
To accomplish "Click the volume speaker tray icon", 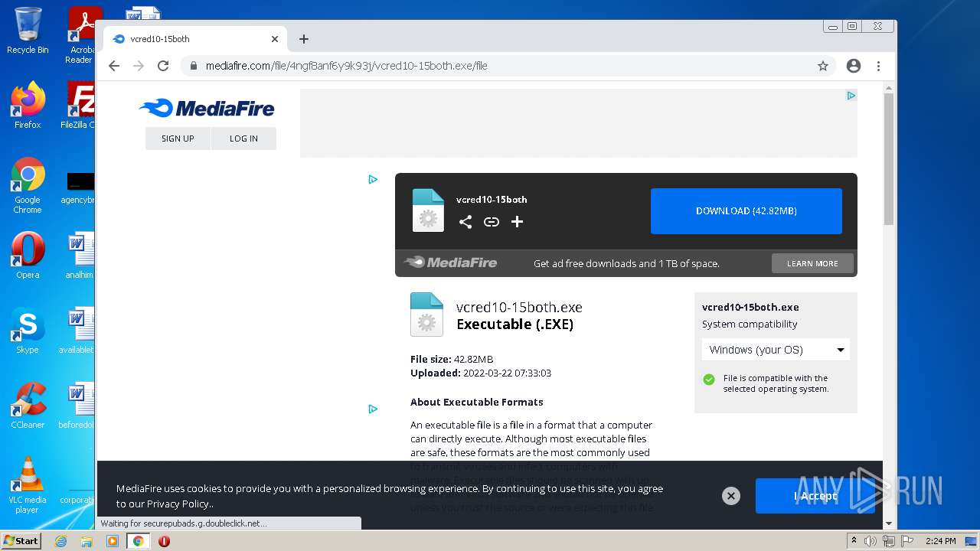I will [871, 541].
